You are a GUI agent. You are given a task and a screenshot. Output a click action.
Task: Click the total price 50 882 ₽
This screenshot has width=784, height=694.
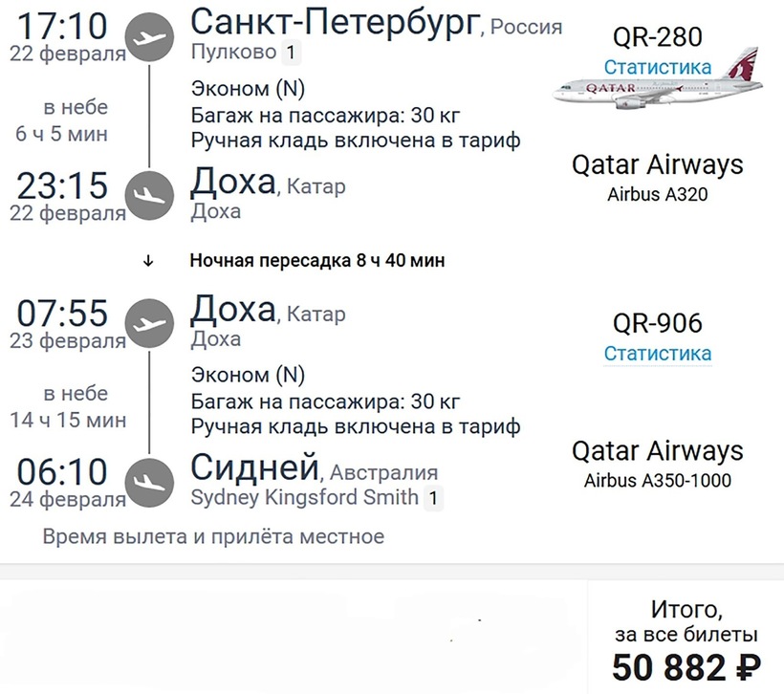click(x=686, y=666)
